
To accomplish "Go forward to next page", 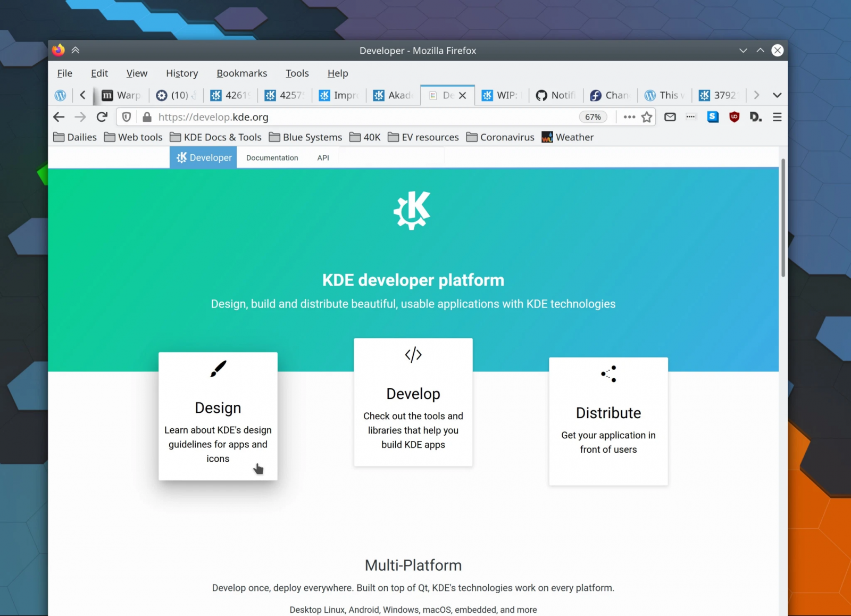I will pyautogui.click(x=80, y=117).
